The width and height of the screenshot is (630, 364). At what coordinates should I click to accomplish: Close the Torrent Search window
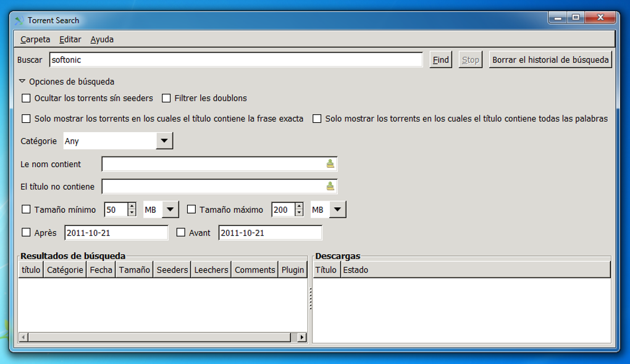pos(600,18)
